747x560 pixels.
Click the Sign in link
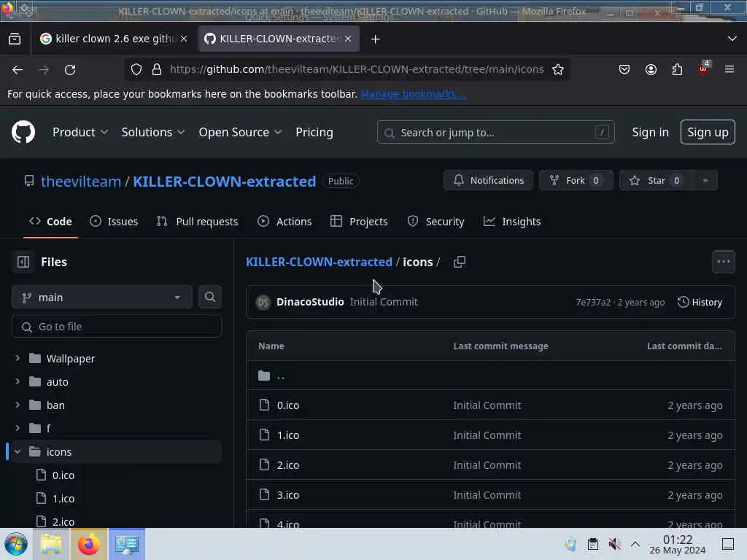650,132
